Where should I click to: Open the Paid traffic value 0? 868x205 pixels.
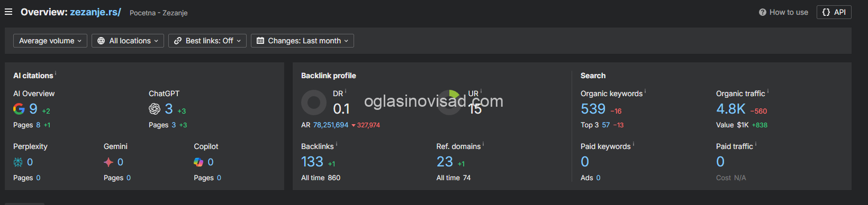tap(720, 162)
